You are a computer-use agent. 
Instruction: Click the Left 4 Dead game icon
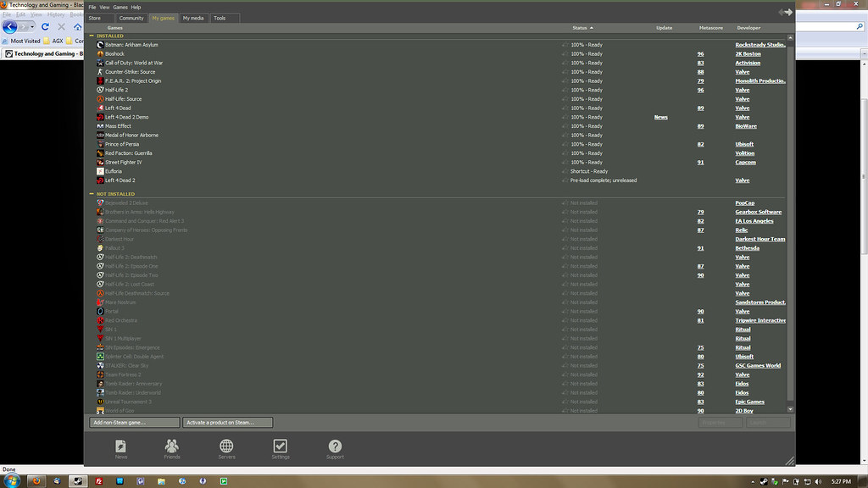click(100, 108)
